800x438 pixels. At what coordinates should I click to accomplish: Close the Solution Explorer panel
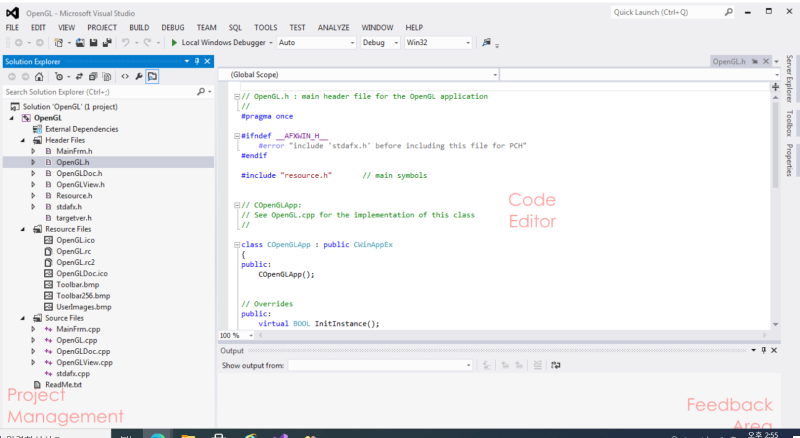(207, 61)
